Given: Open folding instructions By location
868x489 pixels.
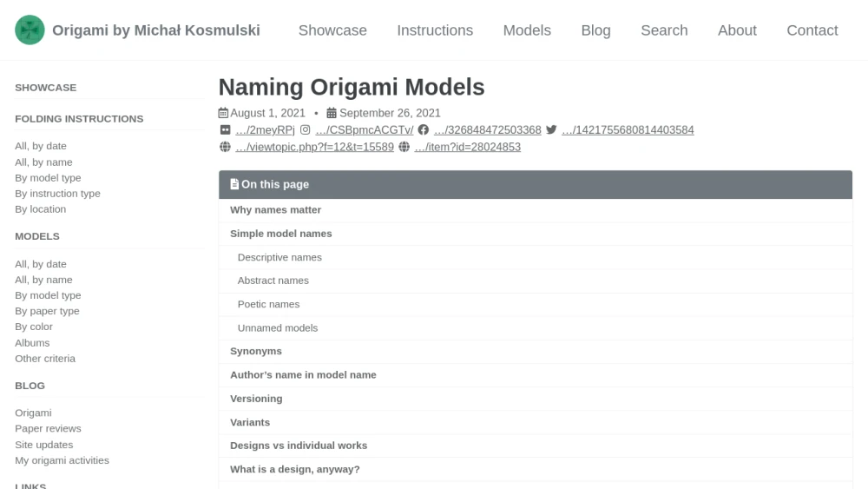Looking at the screenshot, I should (41, 209).
